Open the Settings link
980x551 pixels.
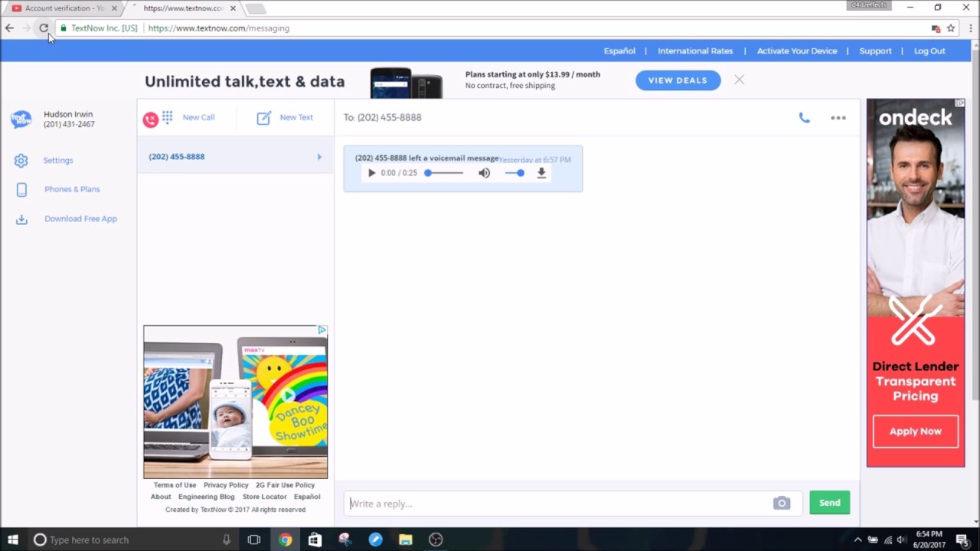[58, 161]
